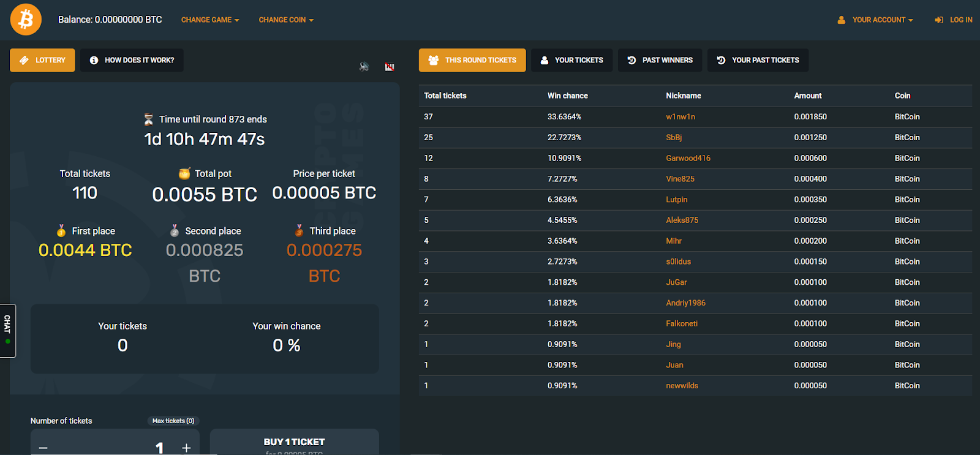This screenshot has height=455, width=980.
Task: Click Max tickets (0) button
Action: (x=173, y=421)
